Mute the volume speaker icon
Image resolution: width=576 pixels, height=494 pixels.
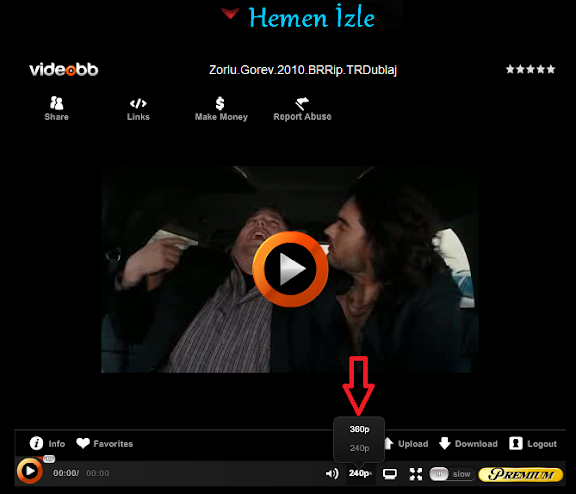pyautogui.click(x=332, y=473)
